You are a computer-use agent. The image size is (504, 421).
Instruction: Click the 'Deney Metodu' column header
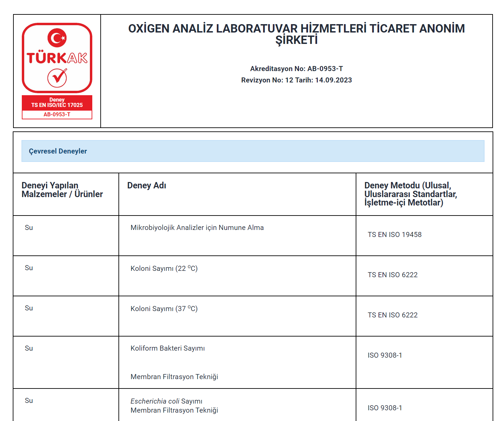coord(411,194)
